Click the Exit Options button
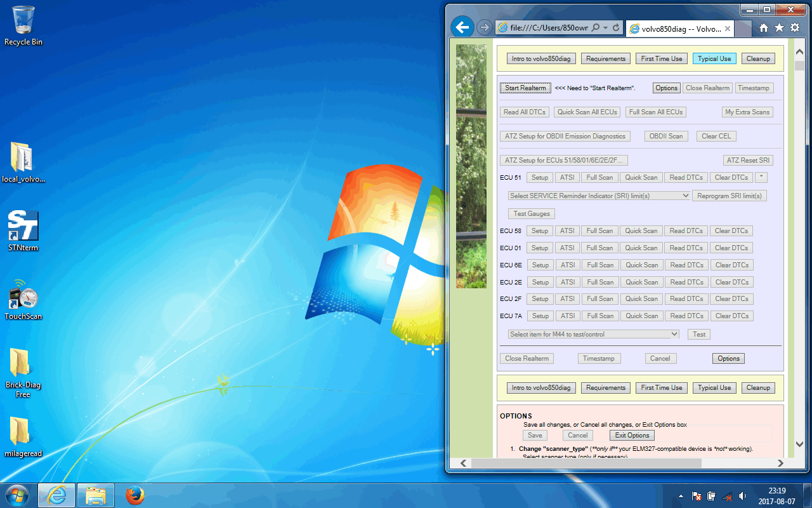The width and height of the screenshot is (812, 508). click(632, 435)
